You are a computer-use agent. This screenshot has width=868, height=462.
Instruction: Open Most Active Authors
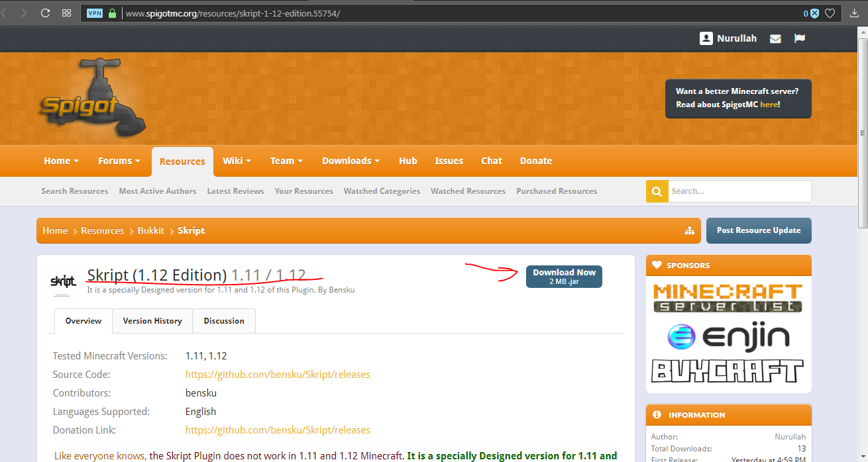(158, 191)
